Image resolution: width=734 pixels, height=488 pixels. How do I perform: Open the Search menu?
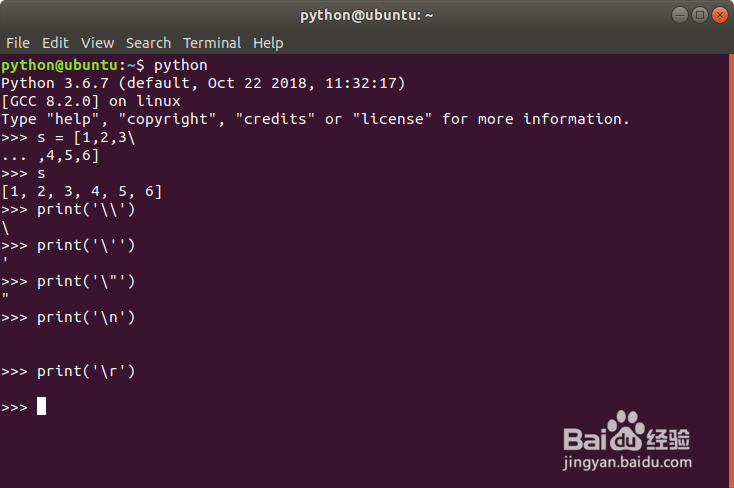(x=148, y=43)
